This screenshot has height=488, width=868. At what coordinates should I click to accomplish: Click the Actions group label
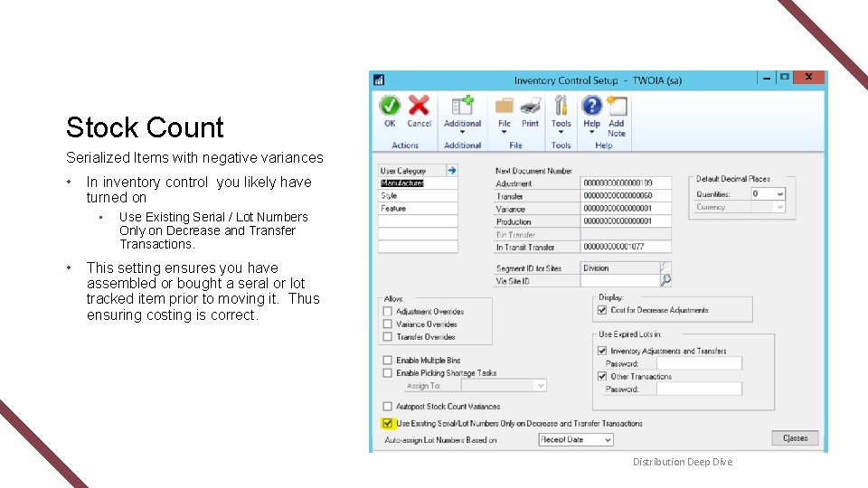(405, 145)
